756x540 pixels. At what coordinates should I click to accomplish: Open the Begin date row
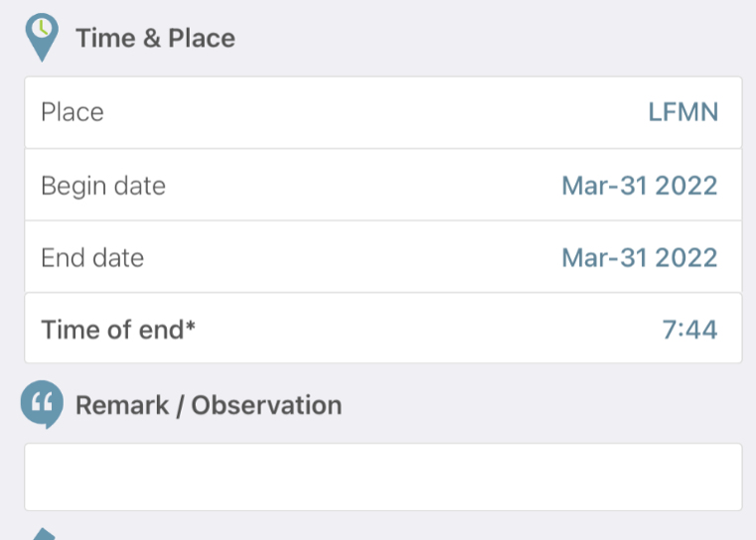pyautogui.click(x=383, y=185)
